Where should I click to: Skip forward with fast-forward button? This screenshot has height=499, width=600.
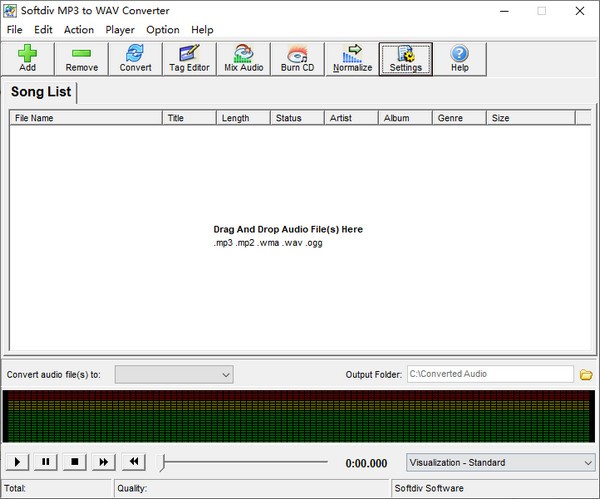[104, 462]
